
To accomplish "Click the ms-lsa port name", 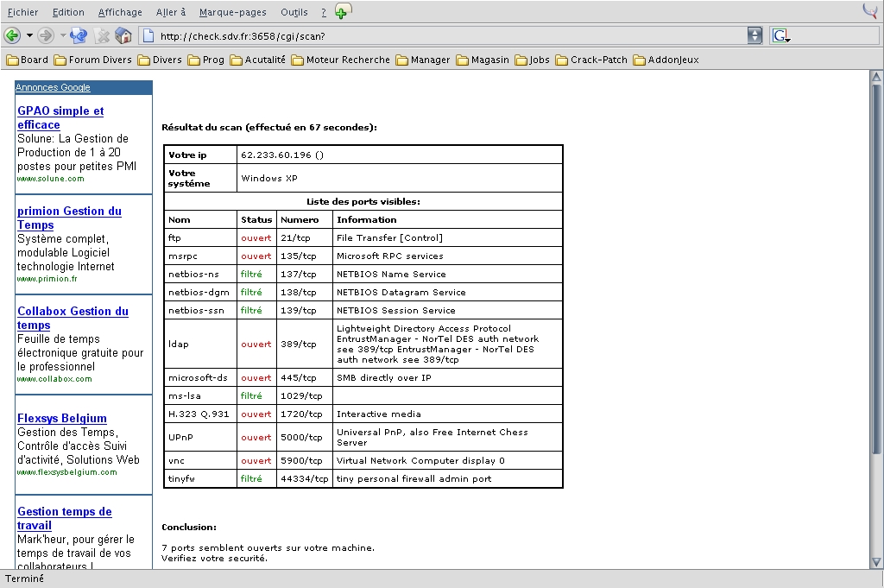I will [185, 395].
